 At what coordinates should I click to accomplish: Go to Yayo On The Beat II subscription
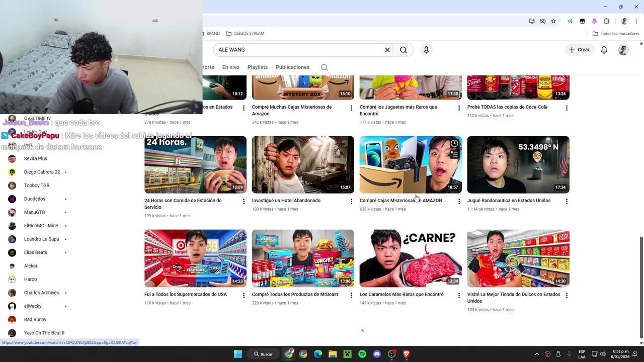click(44, 333)
